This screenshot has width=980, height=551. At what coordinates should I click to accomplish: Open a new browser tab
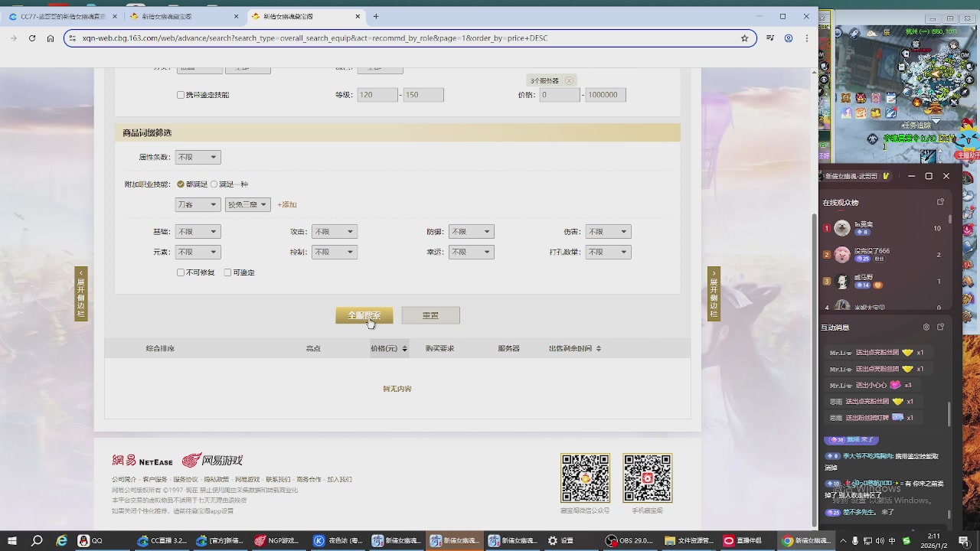pos(376,16)
